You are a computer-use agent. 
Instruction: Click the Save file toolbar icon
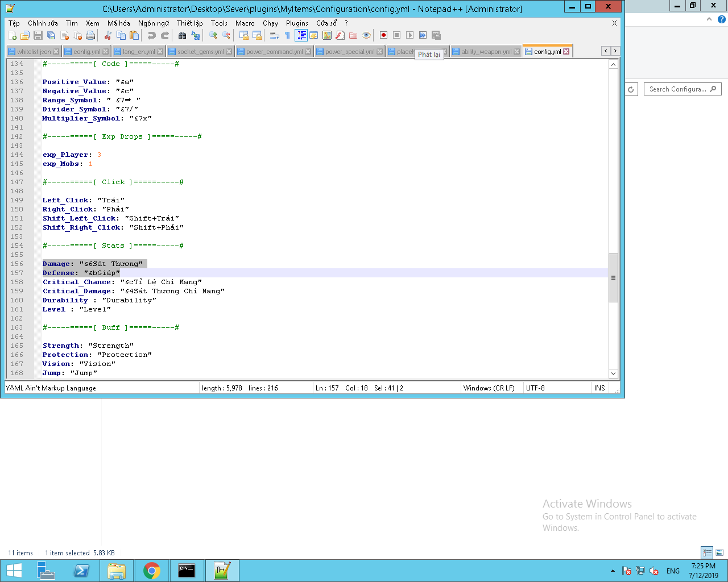pos(38,35)
